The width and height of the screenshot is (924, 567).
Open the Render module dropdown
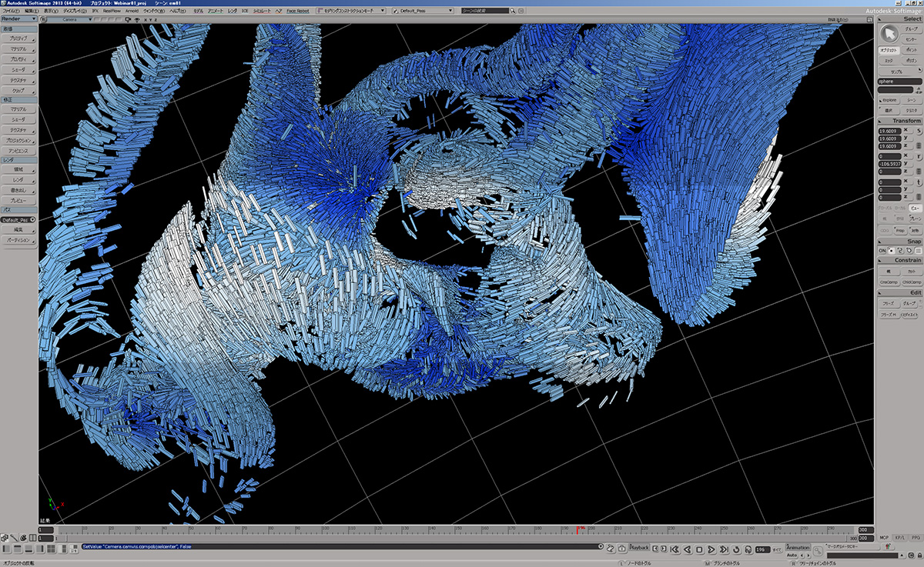(x=18, y=20)
